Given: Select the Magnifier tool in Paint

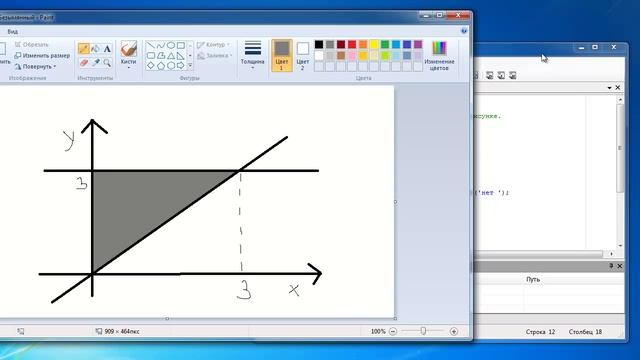Looking at the screenshot, I should click(x=107, y=62).
